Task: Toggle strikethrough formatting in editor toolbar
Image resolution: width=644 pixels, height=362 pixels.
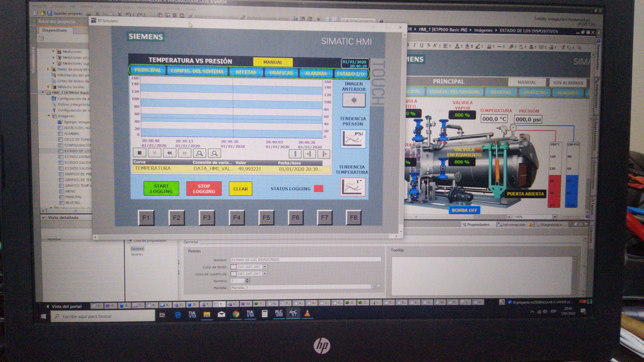Action: tap(429, 45)
